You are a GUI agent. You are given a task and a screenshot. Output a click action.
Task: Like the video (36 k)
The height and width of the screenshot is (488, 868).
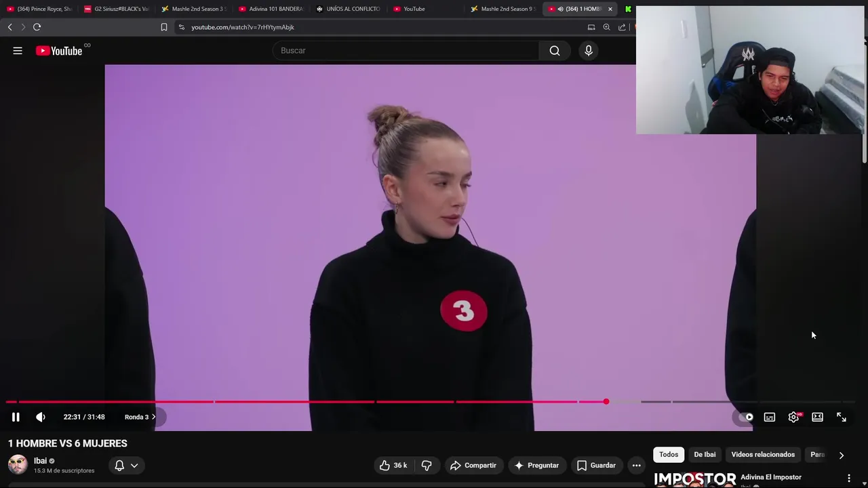pos(393,466)
